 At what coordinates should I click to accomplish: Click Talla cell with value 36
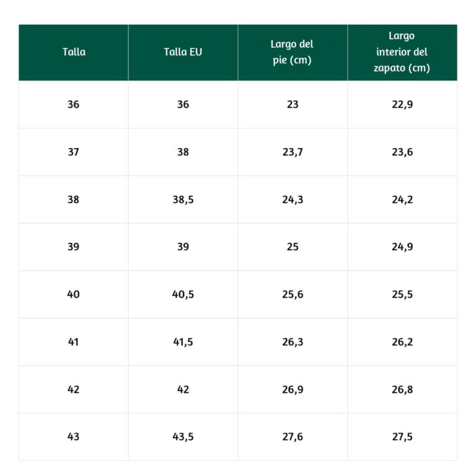tap(74, 104)
